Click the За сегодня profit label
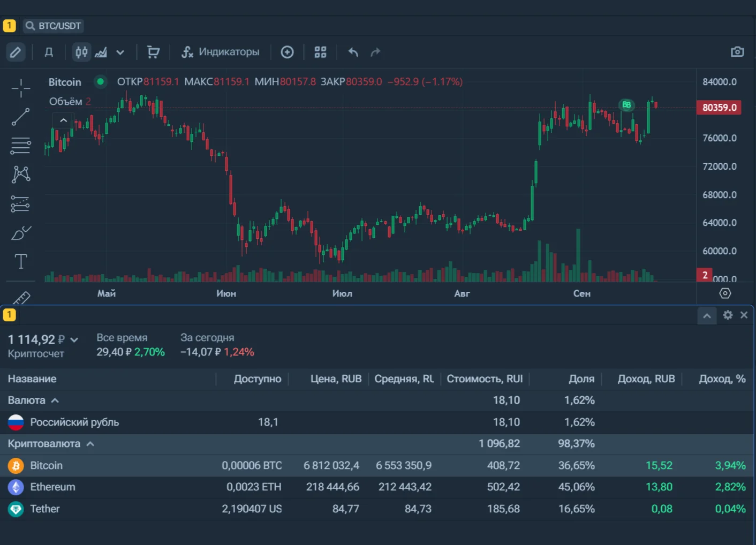The image size is (756, 545). 207,338
